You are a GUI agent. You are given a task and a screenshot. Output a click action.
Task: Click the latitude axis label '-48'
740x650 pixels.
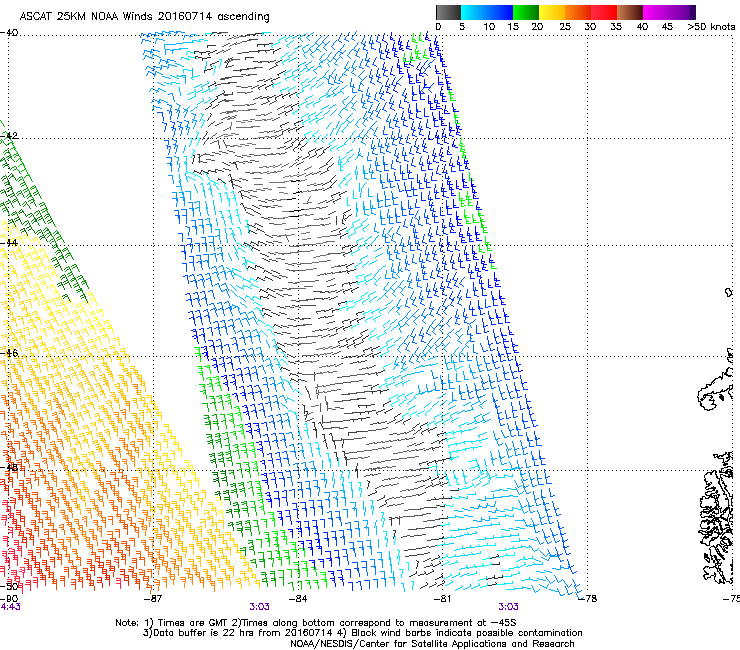pos(9,467)
